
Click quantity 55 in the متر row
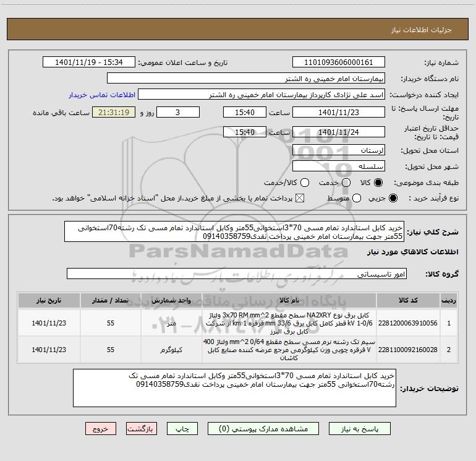(x=111, y=323)
